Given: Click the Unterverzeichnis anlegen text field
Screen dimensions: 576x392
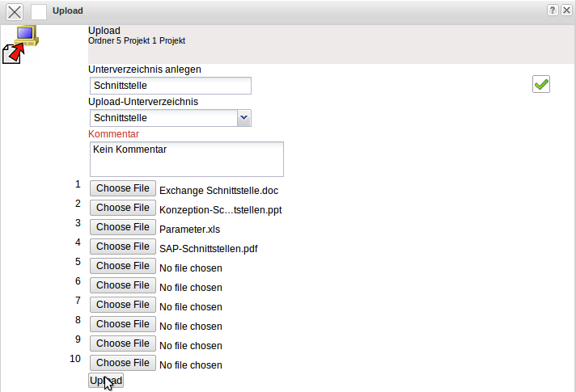Looking at the screenshot, I should (x=170, y=86).
